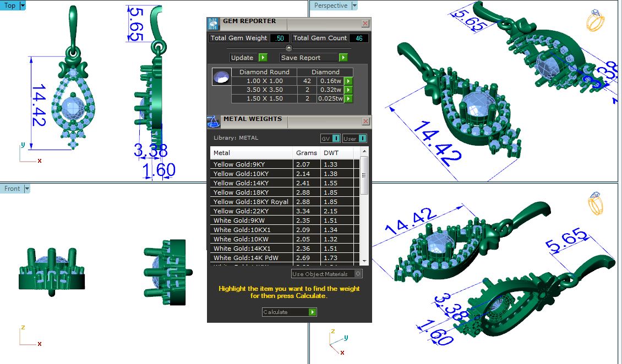The height and width of the screenshot is (364, 622).
Task: Click green arrow for 1.00 X 1.00 diamonds
Action: (348, 81)
